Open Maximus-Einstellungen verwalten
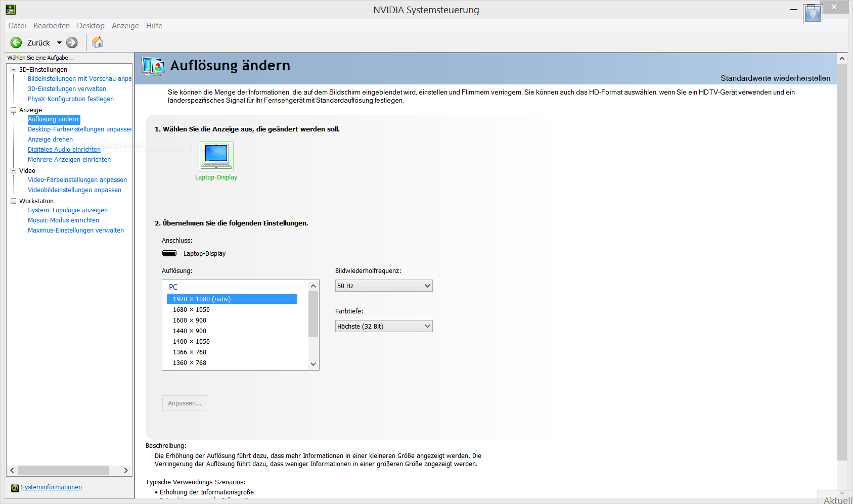The image size is (853, 504). 76,231
